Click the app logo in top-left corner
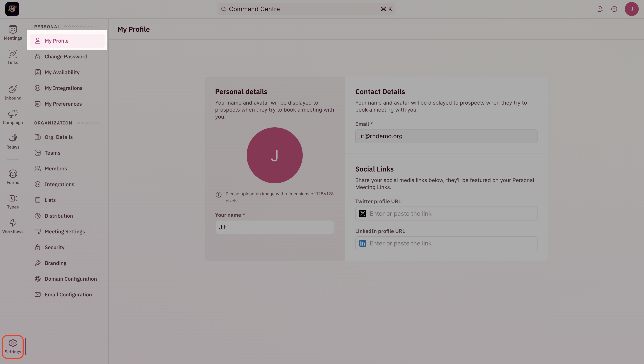Image resolution: width=644 pixels, height=364 pixels. click(12, 9)
